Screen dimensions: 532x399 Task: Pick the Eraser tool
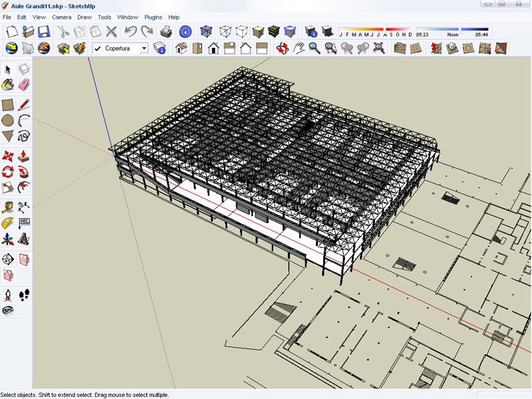coord(25,84)
